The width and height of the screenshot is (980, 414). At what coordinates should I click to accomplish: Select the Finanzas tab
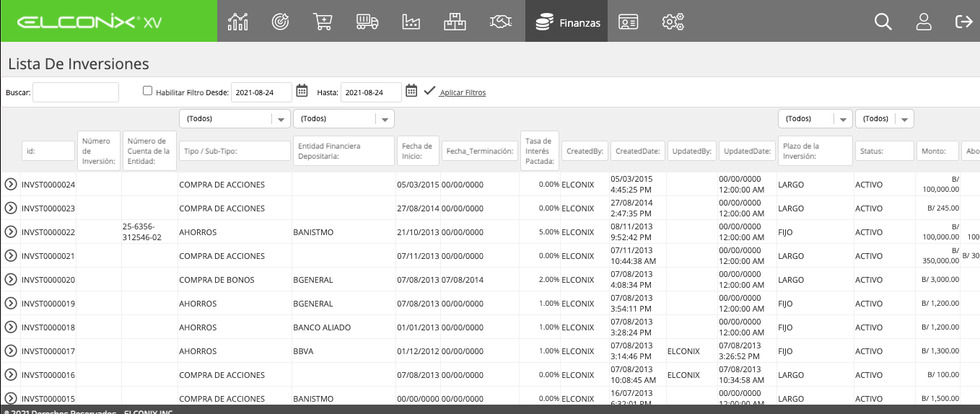pyautogui.click(x=566, y=22)
